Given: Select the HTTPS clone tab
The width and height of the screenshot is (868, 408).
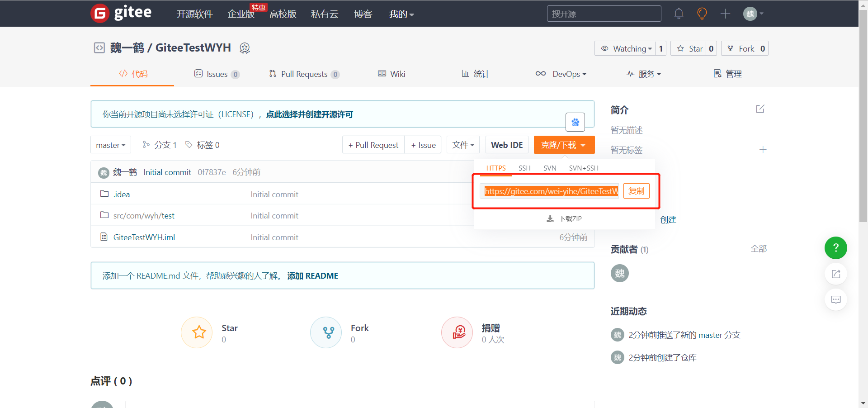Looking at the screenshot, I should 496,168.
